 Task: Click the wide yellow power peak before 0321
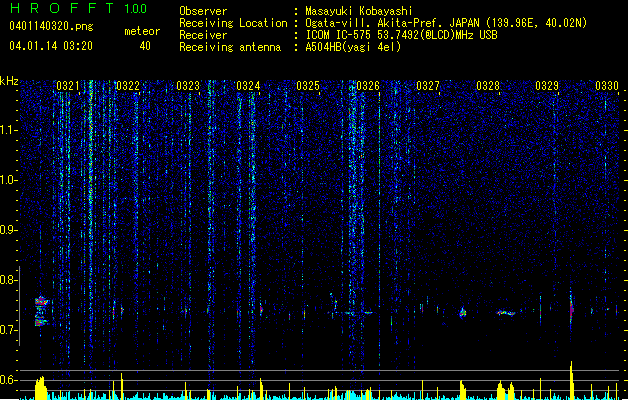pos(41,388)
